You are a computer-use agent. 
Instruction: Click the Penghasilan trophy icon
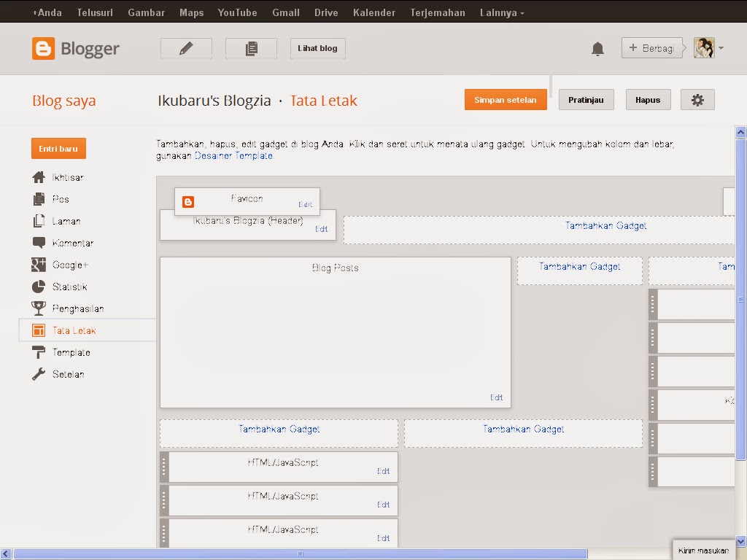pyautogui.click(x=39, y=308)
